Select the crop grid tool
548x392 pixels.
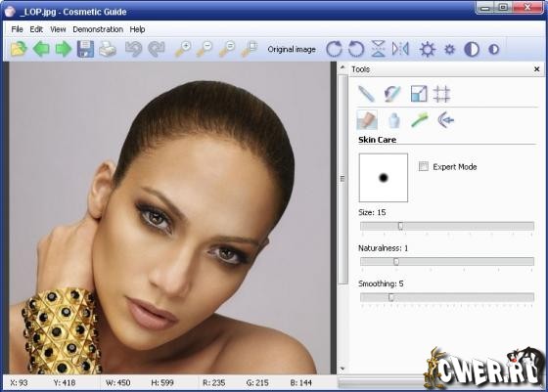[441, 94]
